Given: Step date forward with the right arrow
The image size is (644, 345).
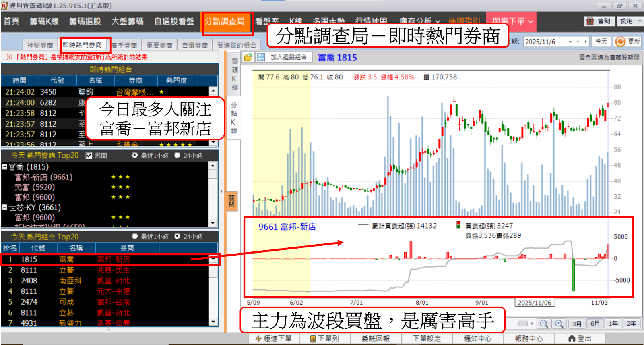Looking at the screenshot, I should (586, 42).
